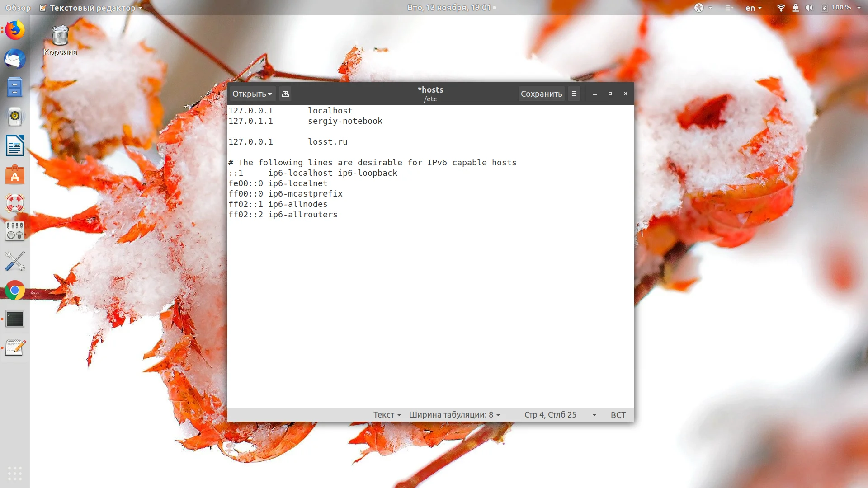Launch Firefox from the dock
This screenshot has height=488, width=868.
click(15, 31)
